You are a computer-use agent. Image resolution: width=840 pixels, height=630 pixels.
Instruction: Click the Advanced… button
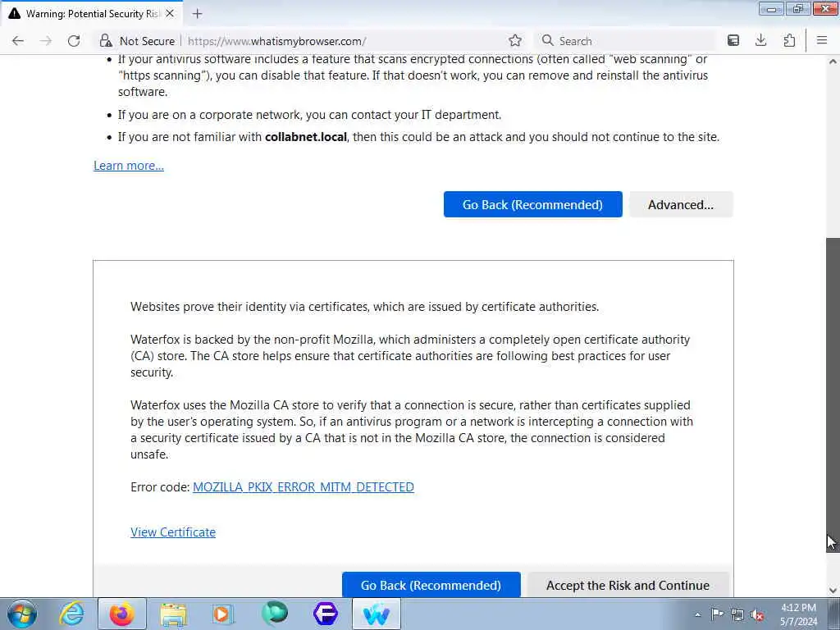click(681, 204)
